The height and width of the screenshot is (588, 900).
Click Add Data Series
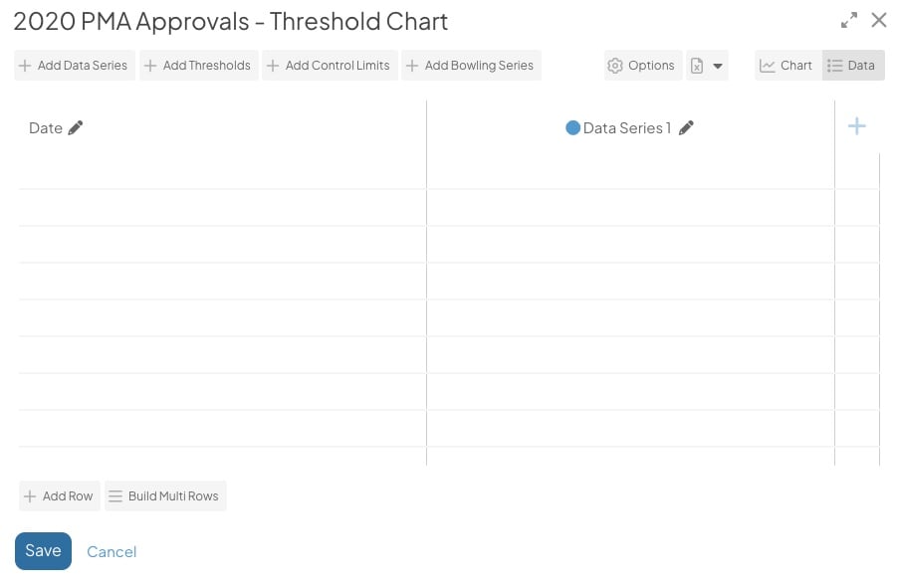[x=74, y=65]
